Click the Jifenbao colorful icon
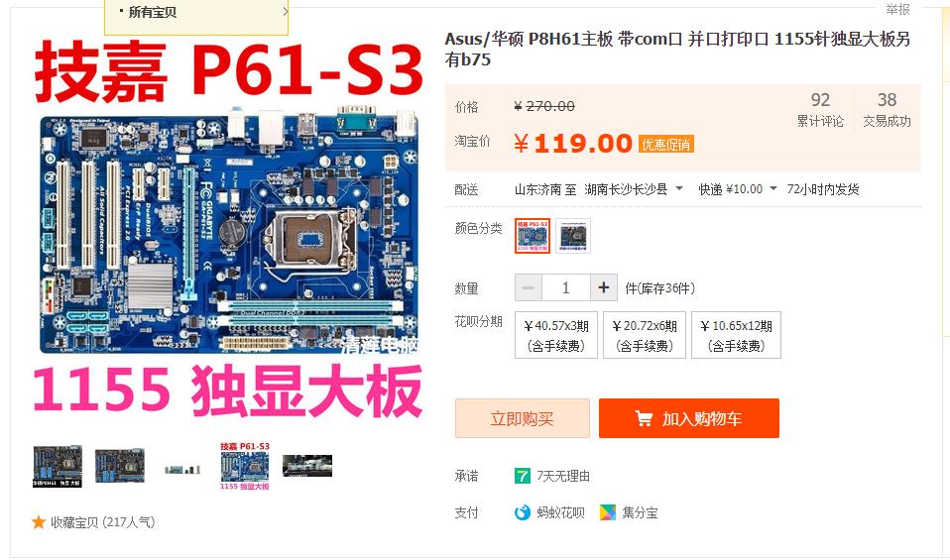The height and width of the screenshot is (560, 950). tap(607, 512)
